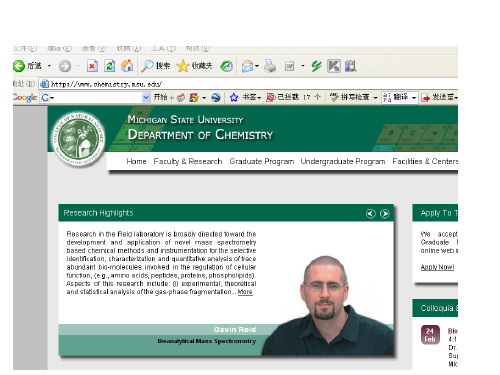Show previous research highlight arrow
This screenshot has width=500, height=375.
tap(371, 214)
